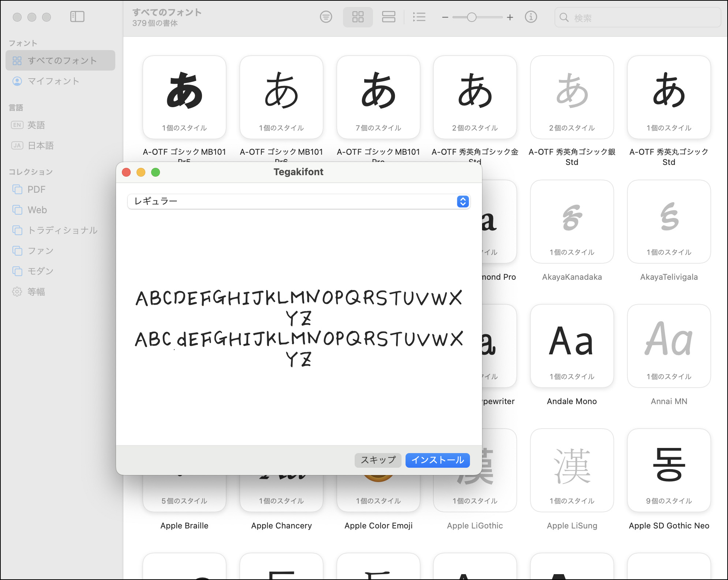Viewport: 728px width, 580px height.
Task: Switch to grid view icon
Action: click(x=358, y=17)
